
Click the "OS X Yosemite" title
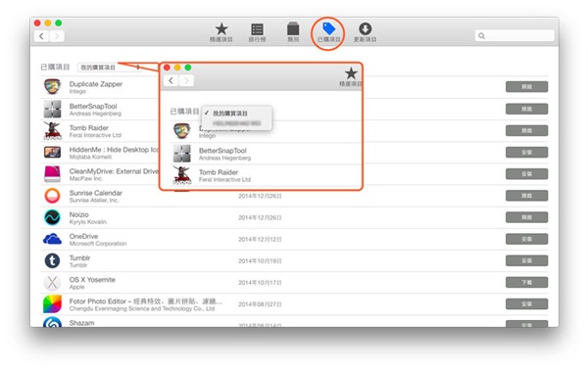click(92, 280)
